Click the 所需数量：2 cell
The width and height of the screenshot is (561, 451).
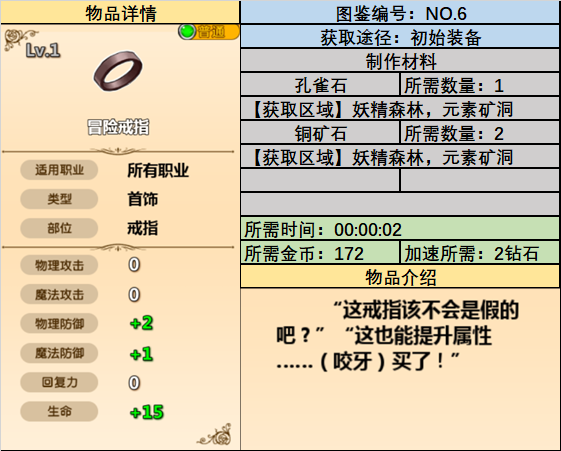click(480, 133)
